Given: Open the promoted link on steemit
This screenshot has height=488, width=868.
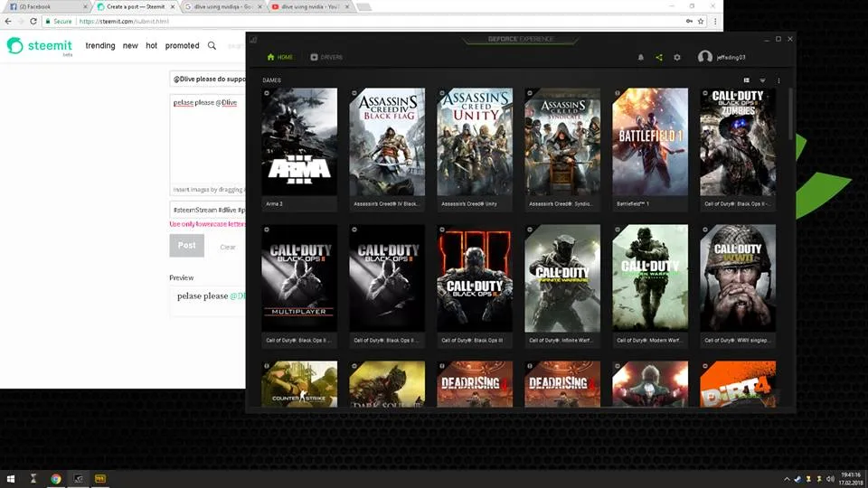Looking at the screenshot, I should tap(182, 46).
